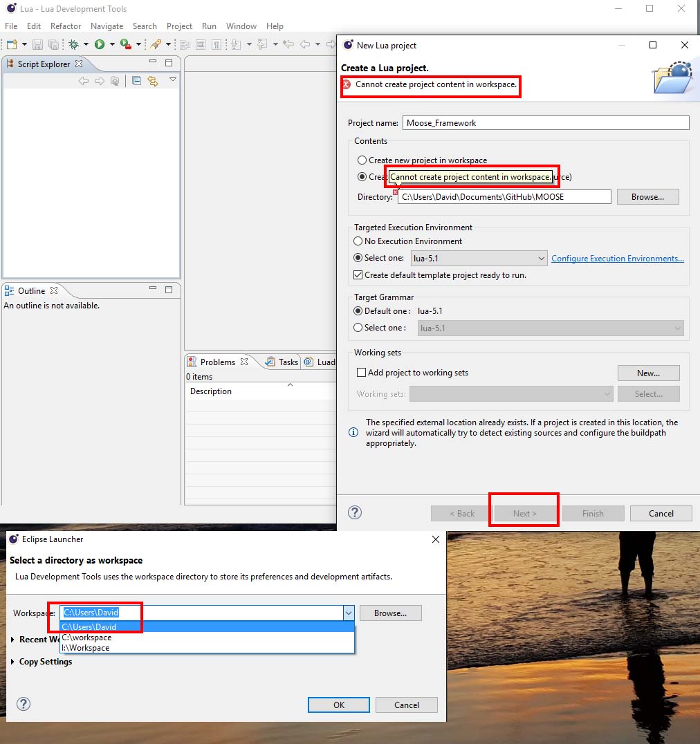
Task: Open the File menu
Action: coord(11,26)
